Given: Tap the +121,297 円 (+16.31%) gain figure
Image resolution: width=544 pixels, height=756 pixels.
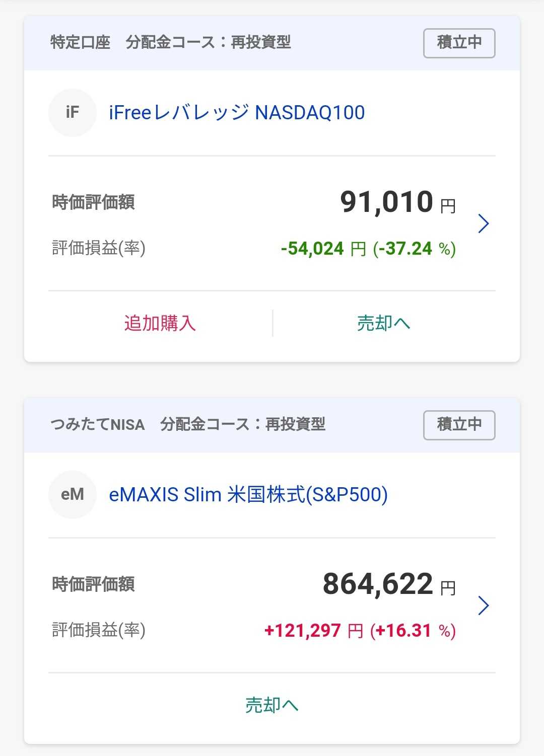Looking at the screenshot, I should pos(360,631).
